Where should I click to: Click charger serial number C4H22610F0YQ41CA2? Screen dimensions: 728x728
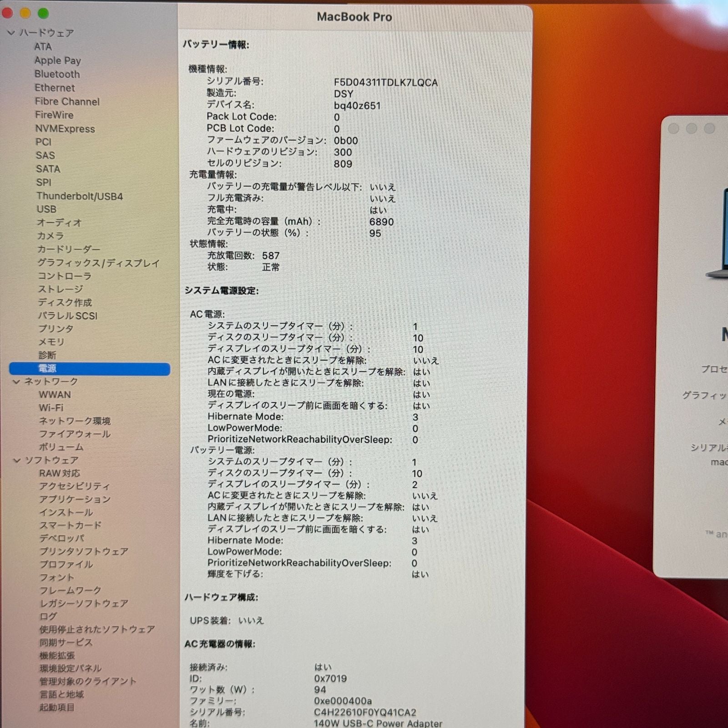click(365, 712)
